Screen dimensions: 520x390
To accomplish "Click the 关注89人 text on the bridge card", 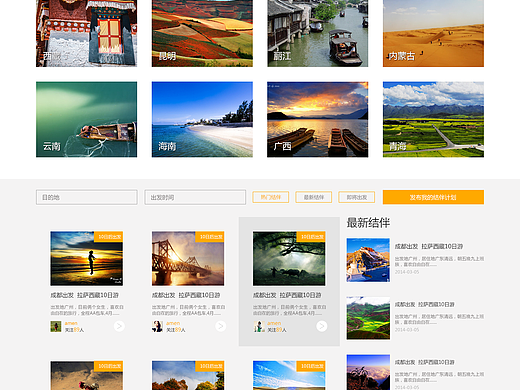I will click(x=176, y=330).
